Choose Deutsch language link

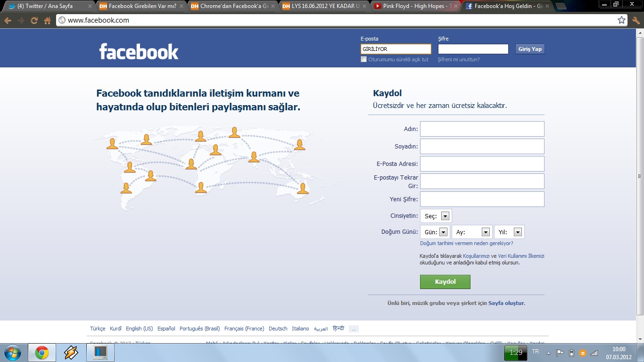278,329
